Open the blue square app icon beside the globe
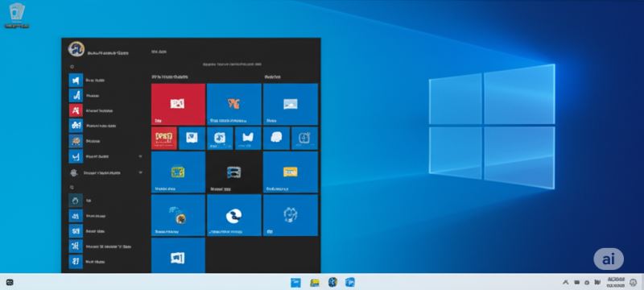Viewport: 644px width, 290px height. (x=350, y=282)
